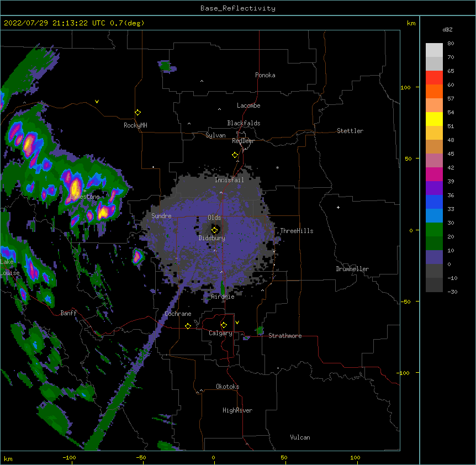The width and height of the screenshot is (476, 465).
Task: Click the Ponoka label
Action: point(265,75)
